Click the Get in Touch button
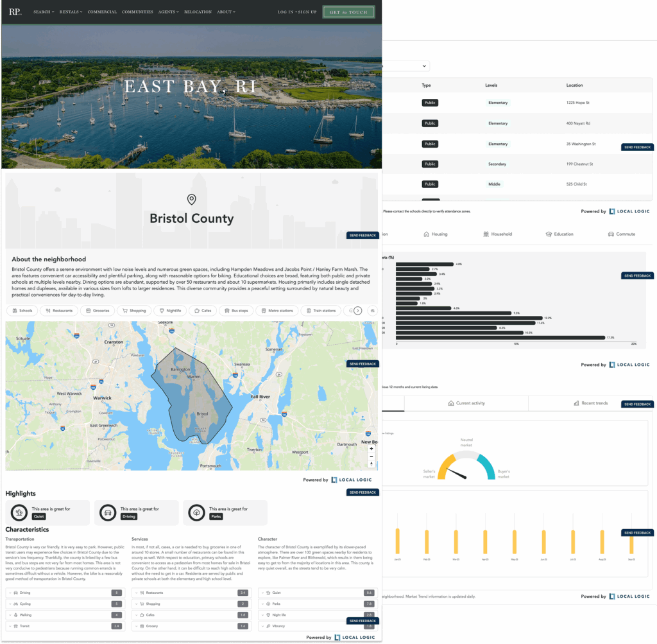The height and width of the screenshot is (644, 657). coord(348,12)
